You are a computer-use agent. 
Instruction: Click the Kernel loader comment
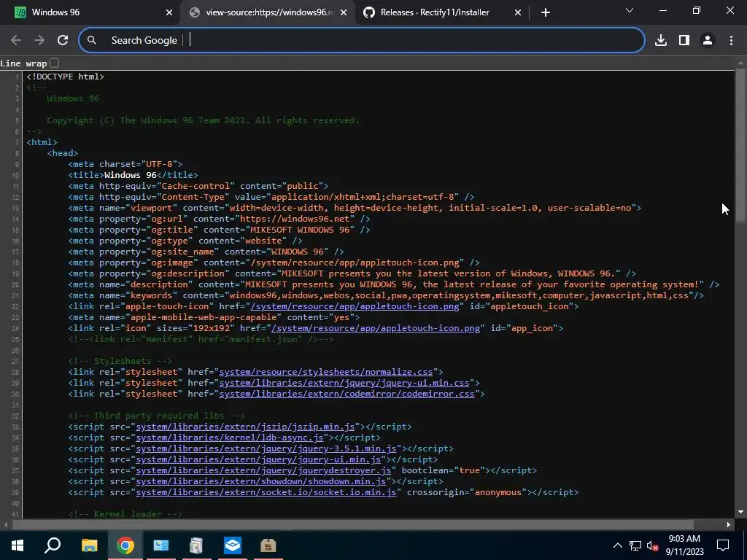(125, 514)
